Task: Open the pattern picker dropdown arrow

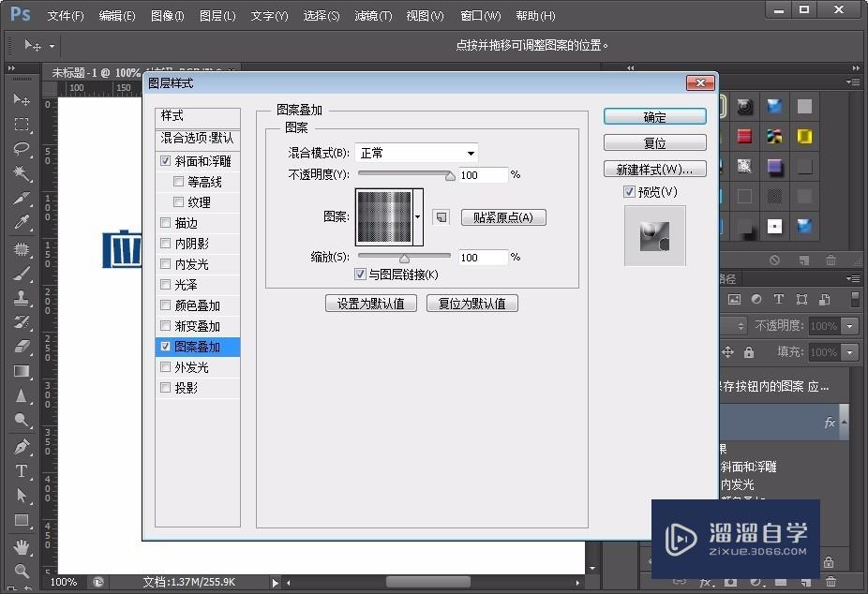Action: (x=418, y=216)
